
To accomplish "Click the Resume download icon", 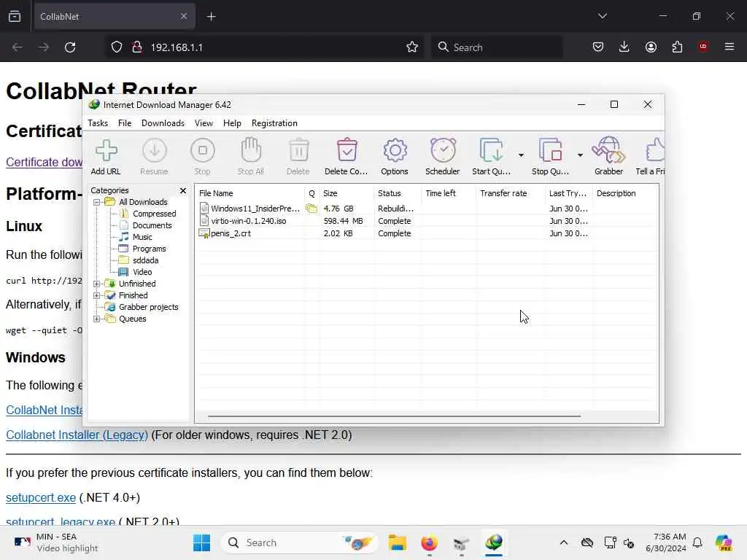I will pyautogui.click(x=155, y=156).
